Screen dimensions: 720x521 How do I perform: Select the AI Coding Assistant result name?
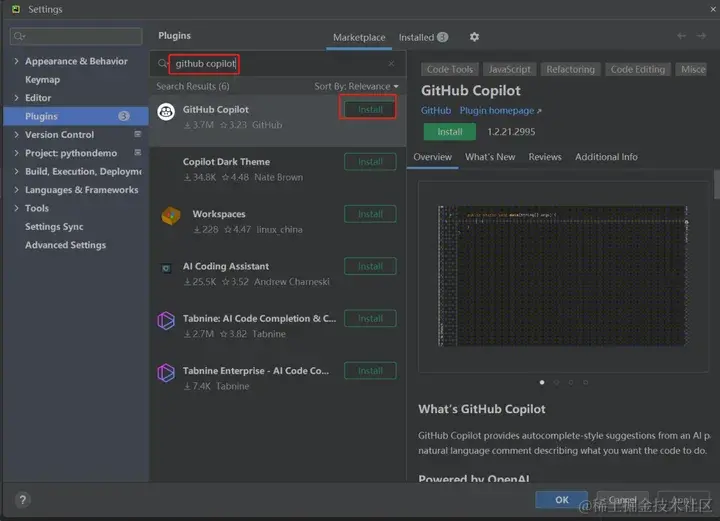coord(226,266)
